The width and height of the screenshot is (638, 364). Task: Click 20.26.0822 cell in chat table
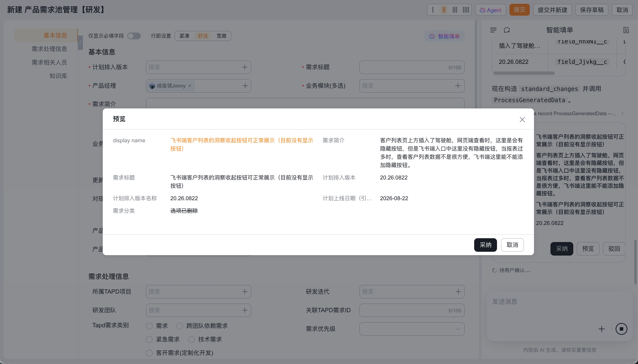coord(513,62)
